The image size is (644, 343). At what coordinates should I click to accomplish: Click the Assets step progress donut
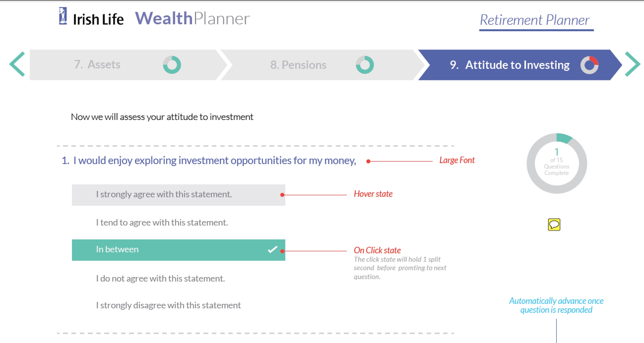pyautogui.click(x=172, y=65)
